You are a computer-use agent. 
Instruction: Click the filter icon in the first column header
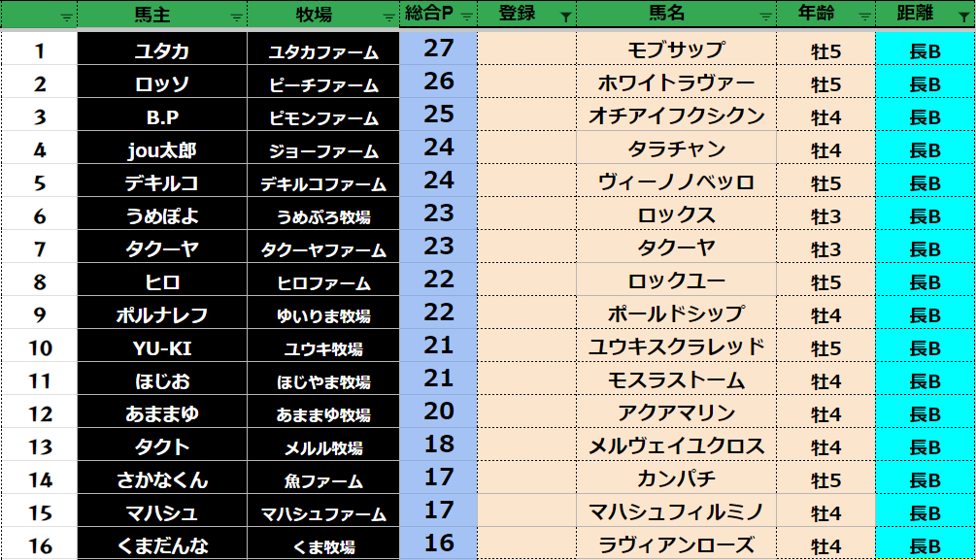pyautogui.click(x=66, y=16)
